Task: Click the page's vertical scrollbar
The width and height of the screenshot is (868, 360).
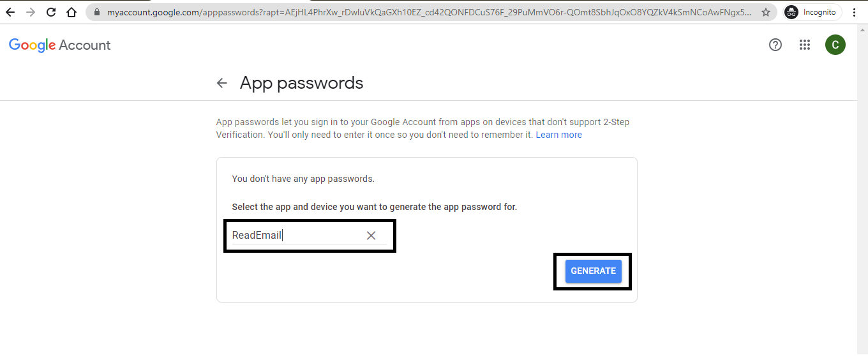Action: [x=862, y=191]
